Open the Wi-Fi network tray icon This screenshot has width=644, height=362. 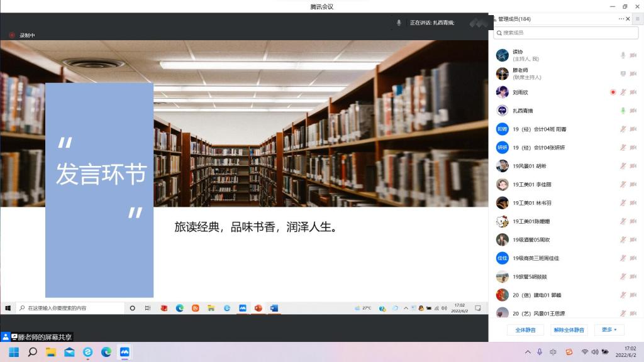pyautogui.click(x=584, y=352)
